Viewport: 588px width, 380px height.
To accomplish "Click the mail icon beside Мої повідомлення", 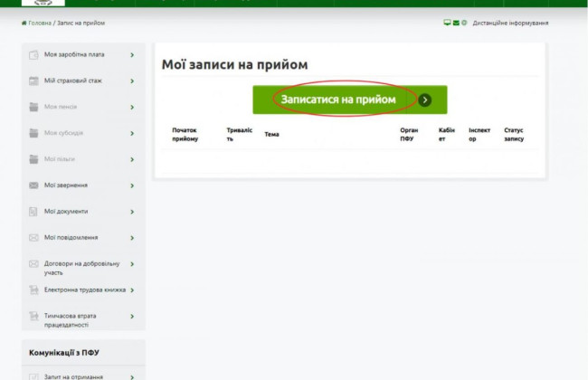I will (x=33, y=238).
